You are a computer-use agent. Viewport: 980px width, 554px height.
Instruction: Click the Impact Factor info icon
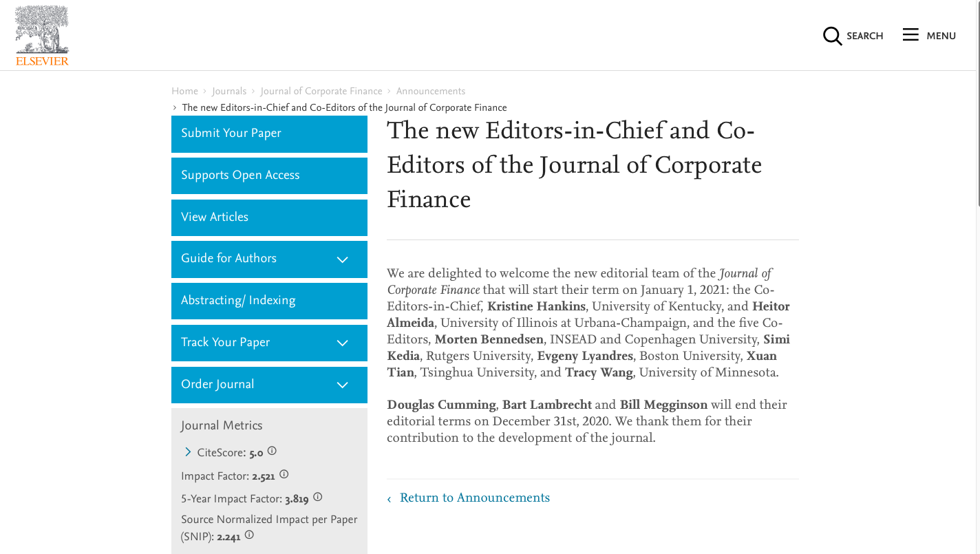click(284, 474)
